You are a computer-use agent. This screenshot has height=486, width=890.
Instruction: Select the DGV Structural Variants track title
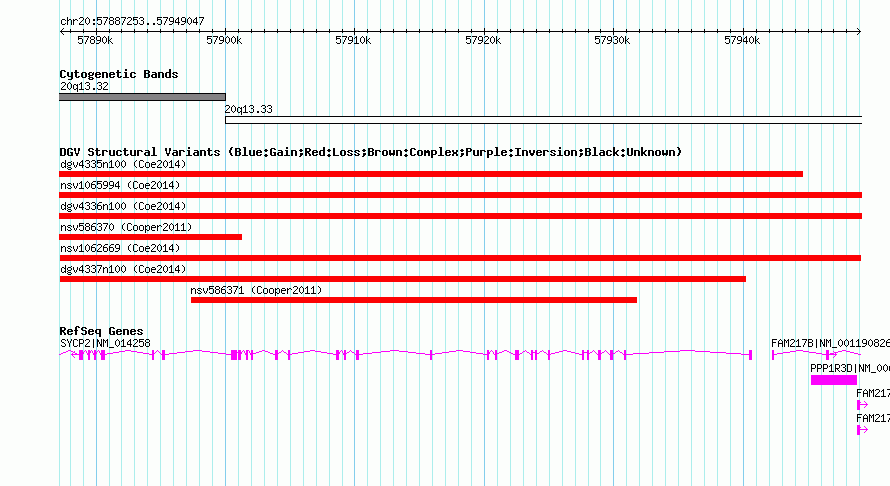[371, 152]
